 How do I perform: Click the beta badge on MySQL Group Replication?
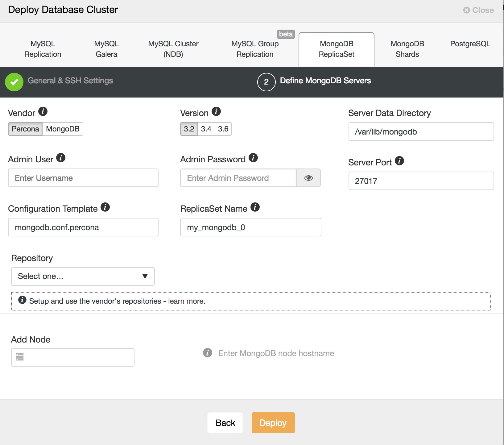pos(286,34)
